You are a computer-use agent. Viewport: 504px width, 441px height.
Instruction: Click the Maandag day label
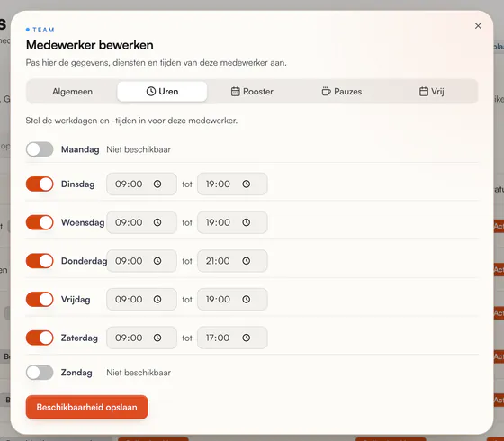coord(80,149)
